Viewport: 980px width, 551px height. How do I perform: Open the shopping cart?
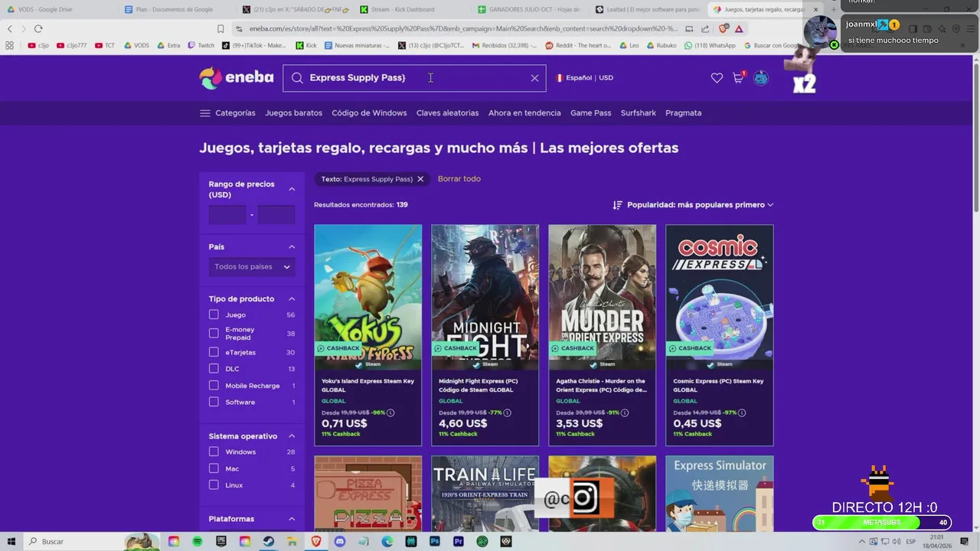coord(738,78)
